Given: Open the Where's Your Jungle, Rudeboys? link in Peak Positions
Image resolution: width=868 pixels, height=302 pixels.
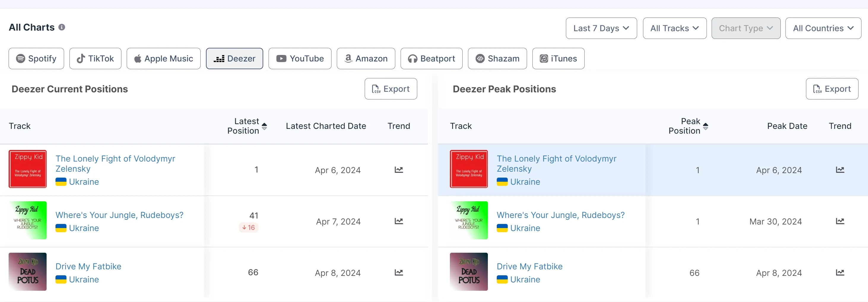Looking at the screenshot, I should [560, 215].
